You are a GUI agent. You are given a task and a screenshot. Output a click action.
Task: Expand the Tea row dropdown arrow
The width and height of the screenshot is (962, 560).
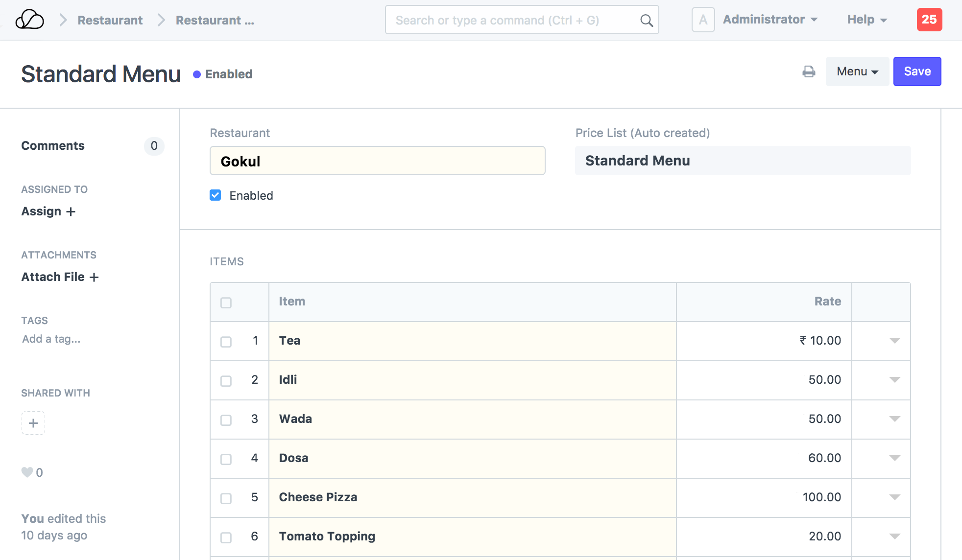[x=894, y=341]
